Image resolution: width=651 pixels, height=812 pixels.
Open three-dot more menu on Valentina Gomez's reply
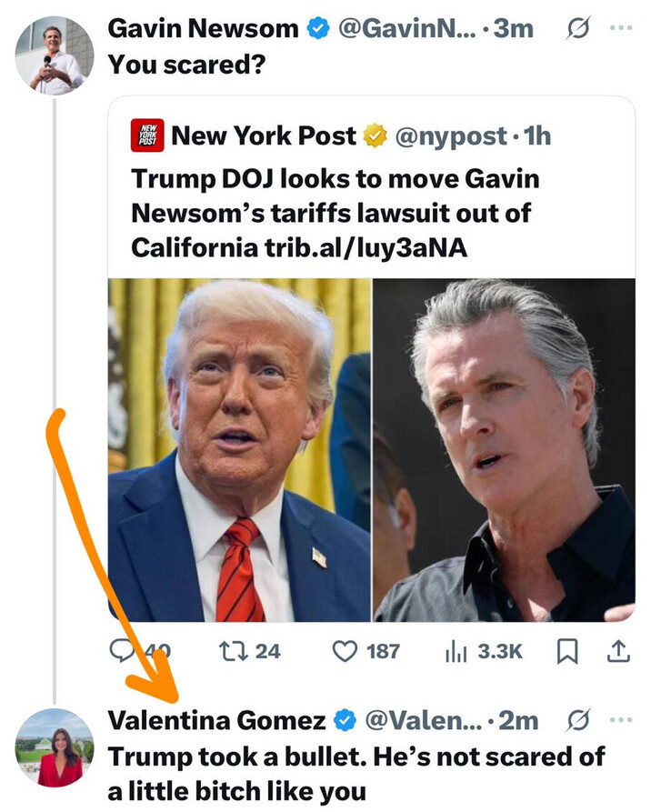tap(621, 719)
